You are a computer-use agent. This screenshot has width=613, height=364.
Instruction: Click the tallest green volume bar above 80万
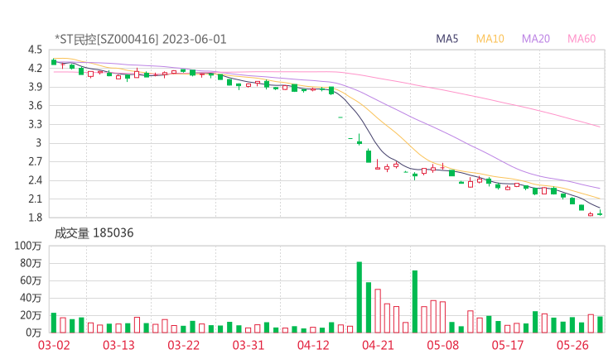[x=360, y=297]
